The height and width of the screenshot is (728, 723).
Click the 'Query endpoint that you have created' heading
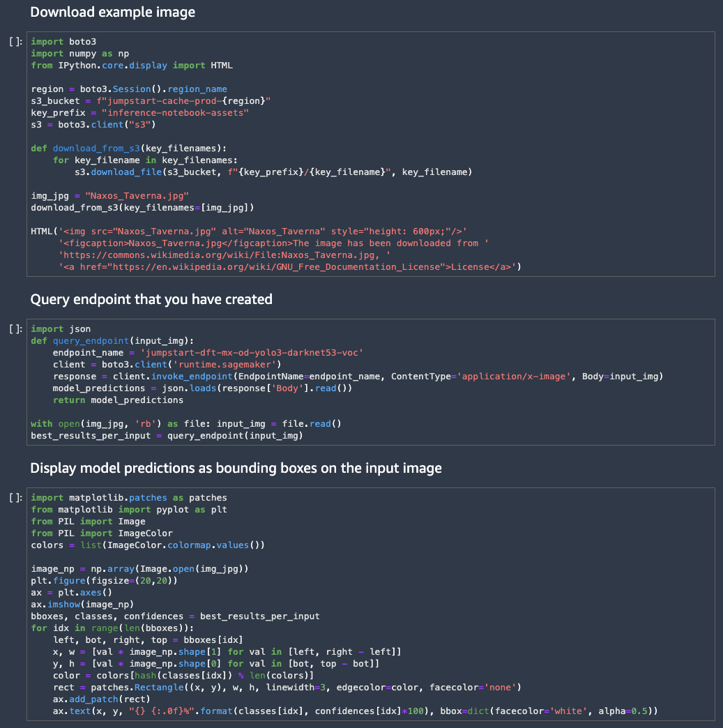coord(151,300)
